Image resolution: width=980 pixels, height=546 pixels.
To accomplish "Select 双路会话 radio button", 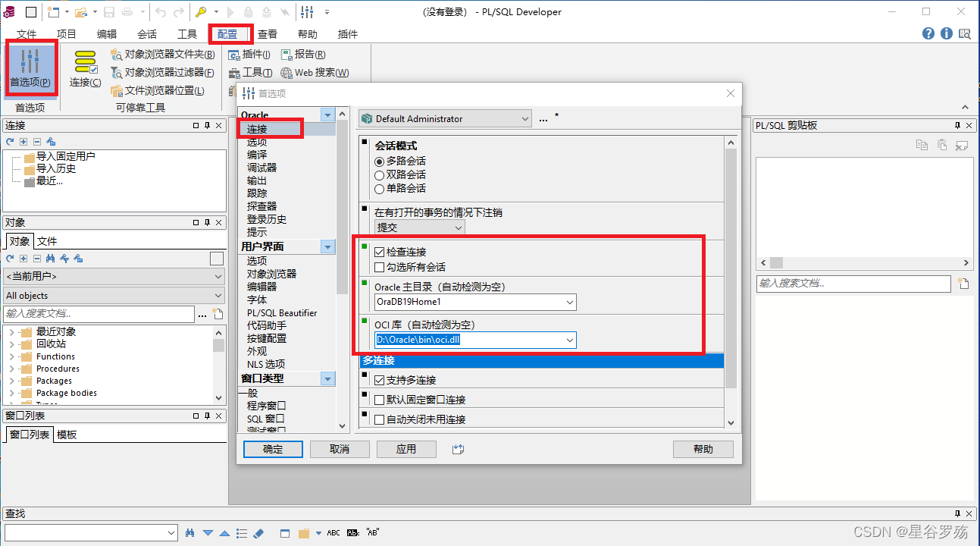I will (x=380, y=174).
